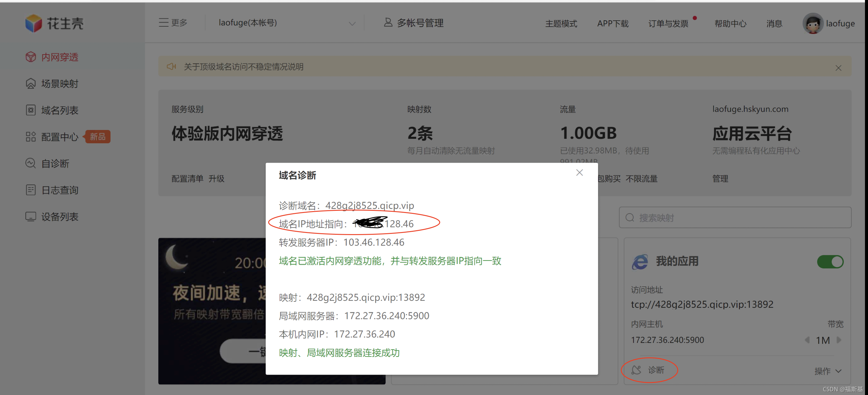868x395 pixels.
Task: Open 帮助中心
Action: pyautogui.click(x=730, y=24)
